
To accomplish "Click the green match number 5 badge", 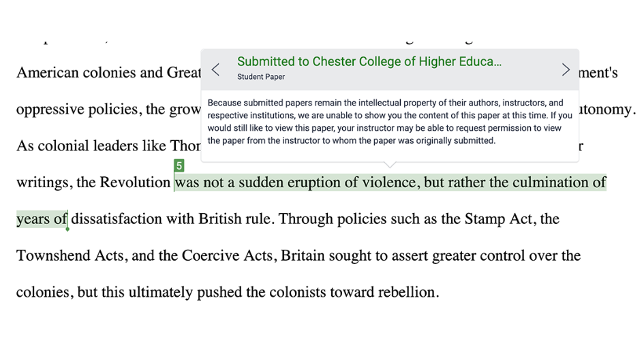I will click(x=179, y=165).
